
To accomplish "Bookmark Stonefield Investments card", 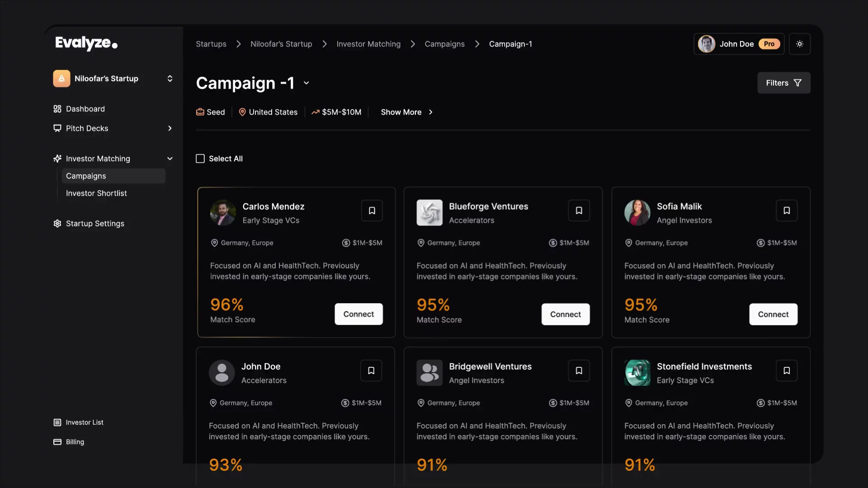I will click(x=787, y=371).
